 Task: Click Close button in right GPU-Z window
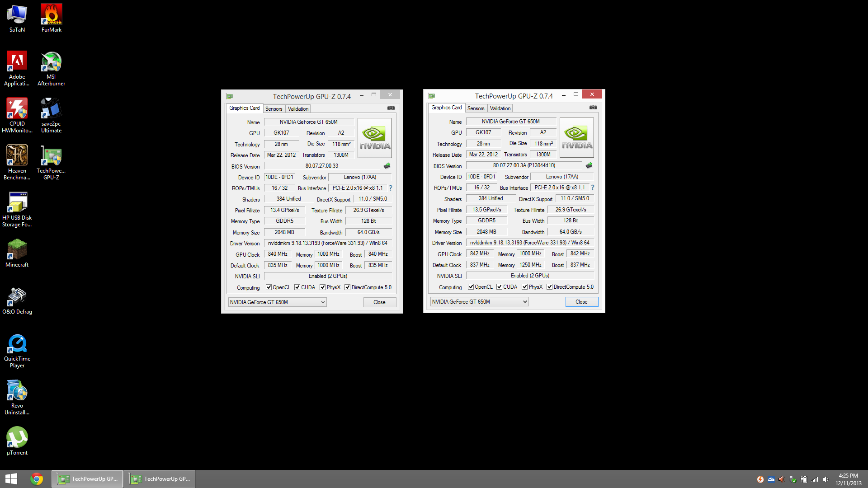(x=582, y=302)
